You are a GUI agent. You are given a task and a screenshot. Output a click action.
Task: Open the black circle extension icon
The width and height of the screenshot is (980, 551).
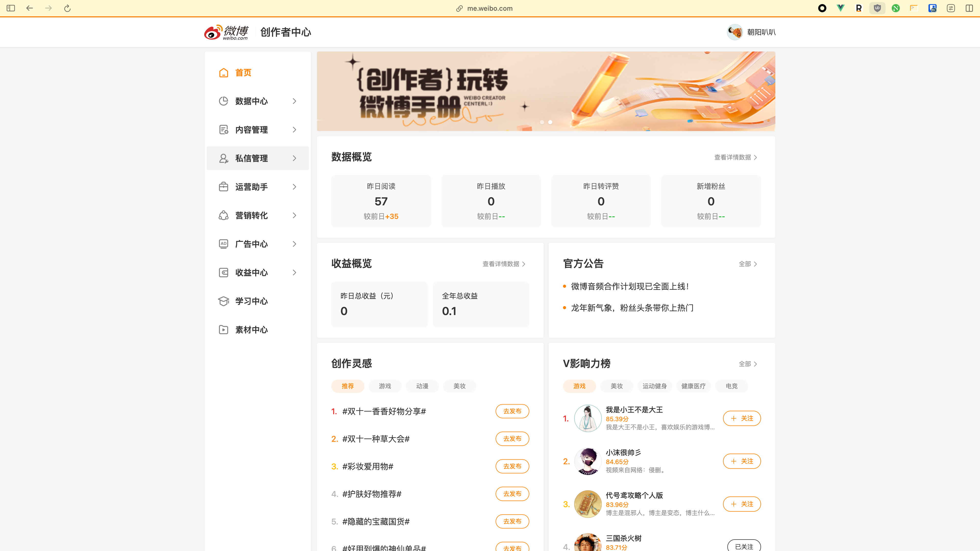(822, 8)
